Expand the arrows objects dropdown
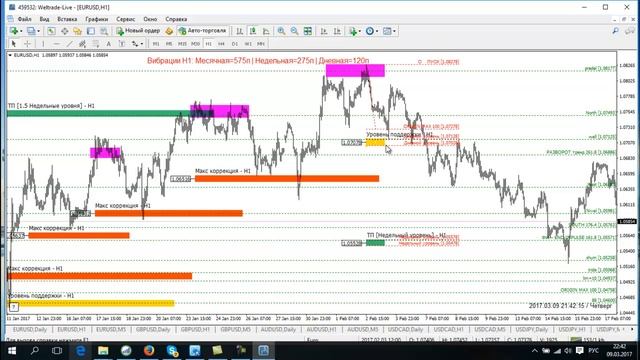The image size is (640, 360). 142,44
